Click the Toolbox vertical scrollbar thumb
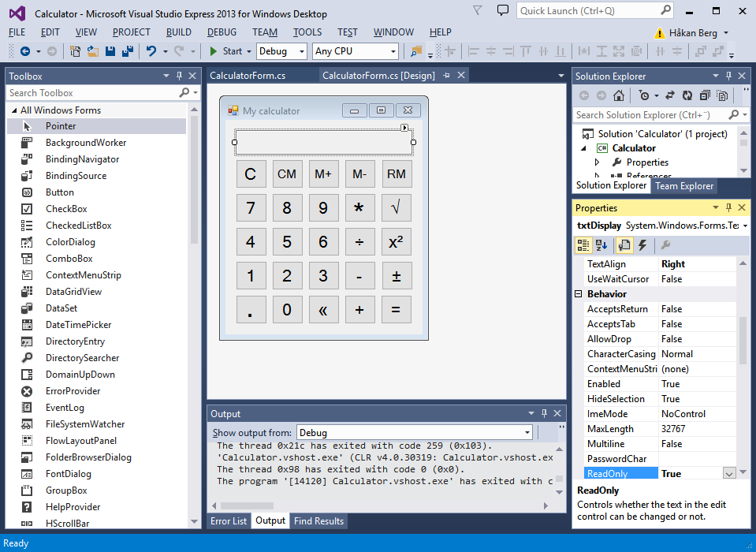756x552 pixels. (x=194, y=179)
